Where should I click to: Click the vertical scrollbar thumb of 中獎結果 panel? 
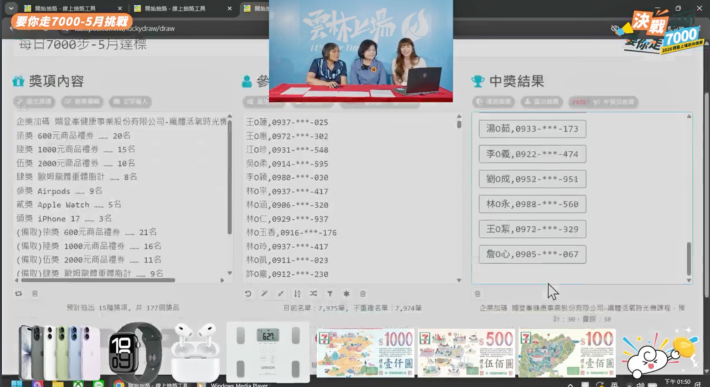pos(689,258)
